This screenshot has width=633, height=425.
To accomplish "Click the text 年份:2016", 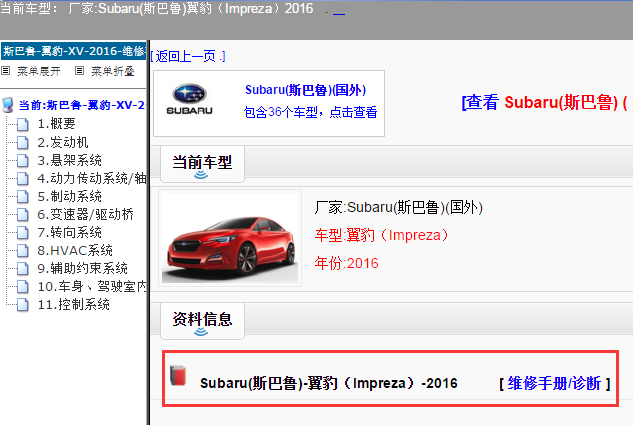I will point(346,263).
